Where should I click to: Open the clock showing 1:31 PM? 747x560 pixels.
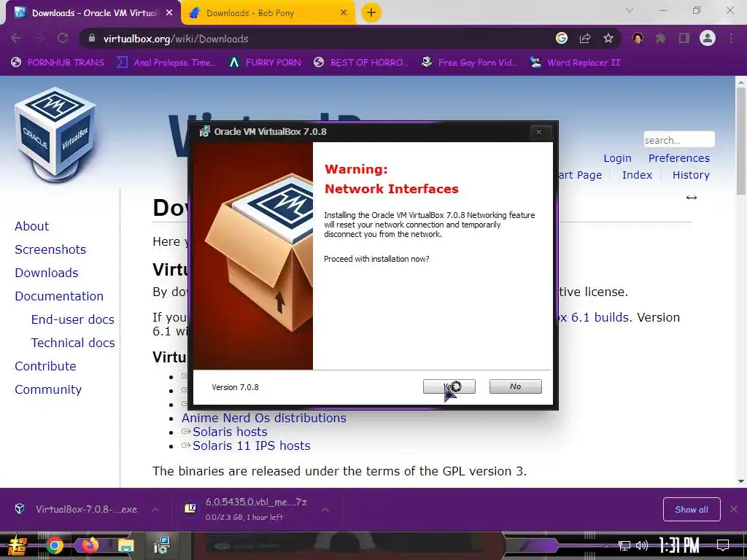point(679,545)
